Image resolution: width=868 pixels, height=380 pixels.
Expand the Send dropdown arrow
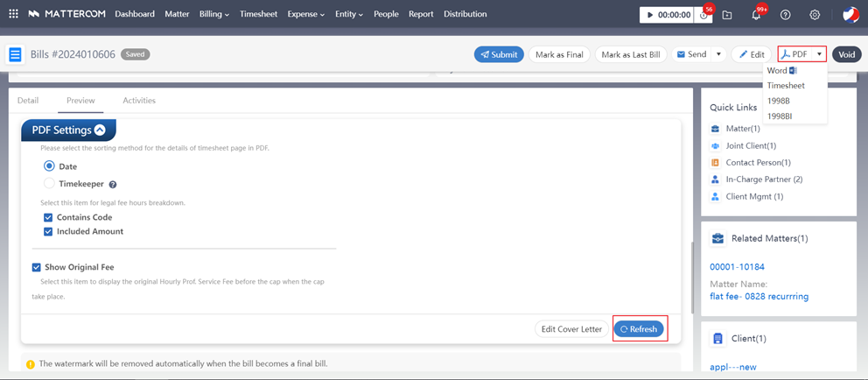click(x=718, y=54)
